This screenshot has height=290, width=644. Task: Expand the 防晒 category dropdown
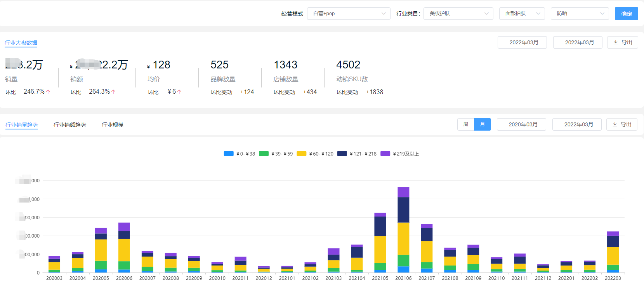click(580, 14)
